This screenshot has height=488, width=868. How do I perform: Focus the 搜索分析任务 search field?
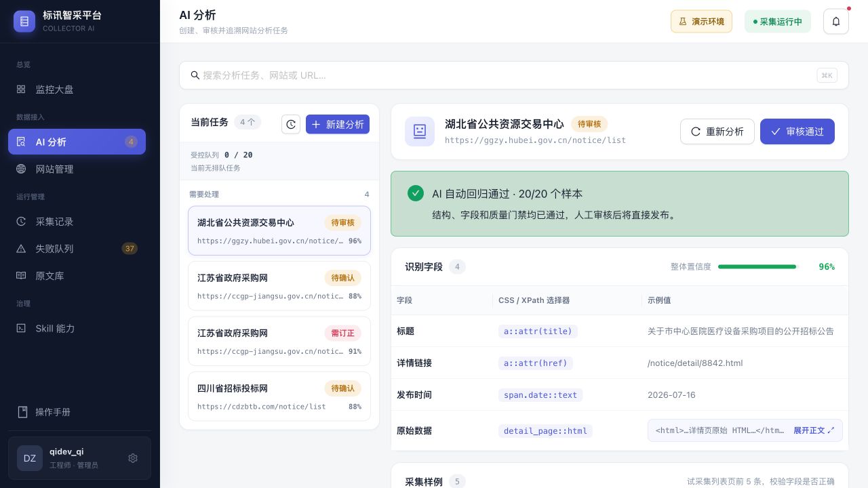coord(514,75)
